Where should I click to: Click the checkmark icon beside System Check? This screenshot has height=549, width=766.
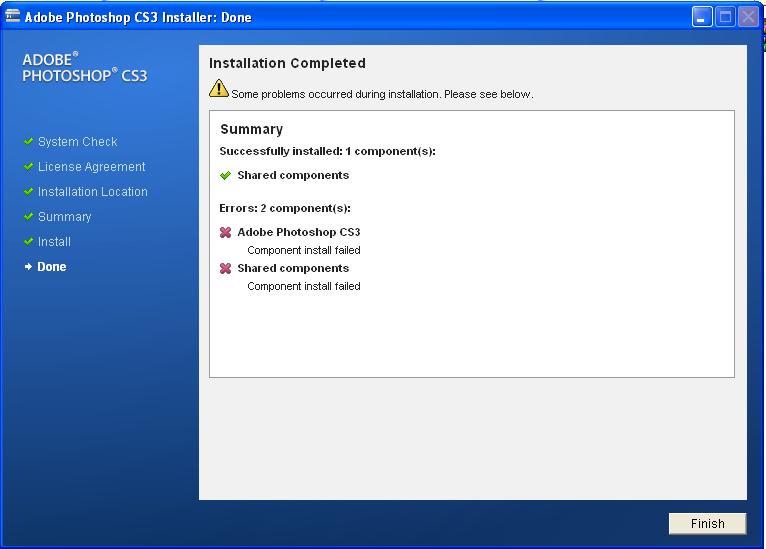coord(29,142)
